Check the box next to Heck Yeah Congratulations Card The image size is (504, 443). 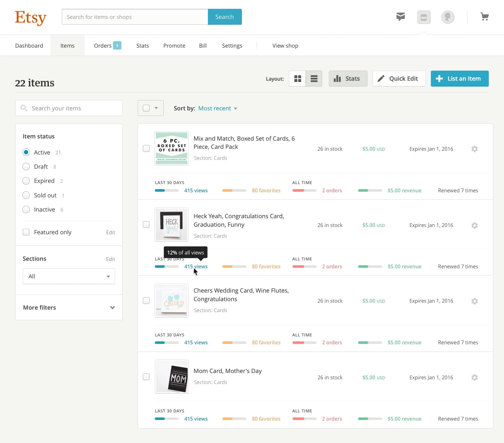tap(146, 224)
